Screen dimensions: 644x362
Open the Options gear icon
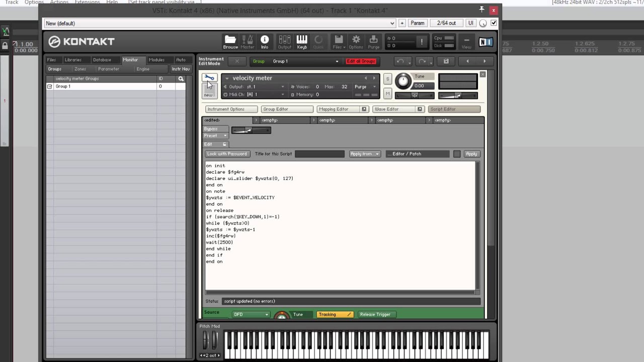pos(356,42)
